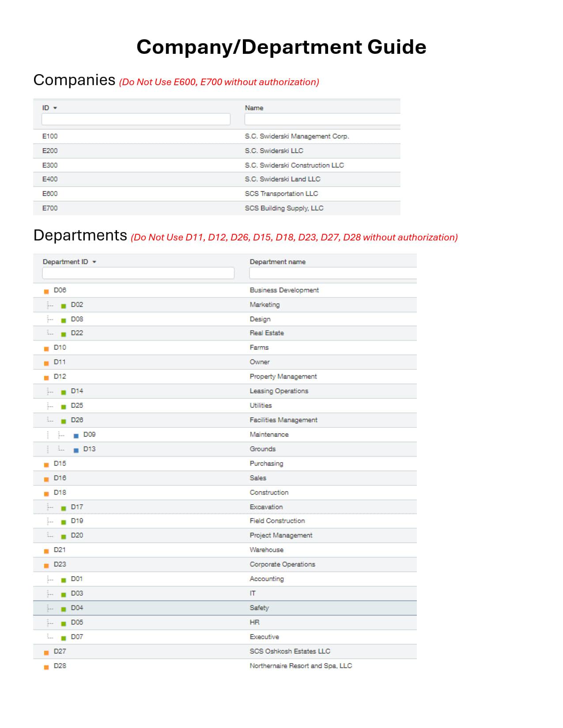The width and height of the screenshot is (563, 728).
Task: Expand the tree branch connector before D26
Action: click(x=49, y=420)
